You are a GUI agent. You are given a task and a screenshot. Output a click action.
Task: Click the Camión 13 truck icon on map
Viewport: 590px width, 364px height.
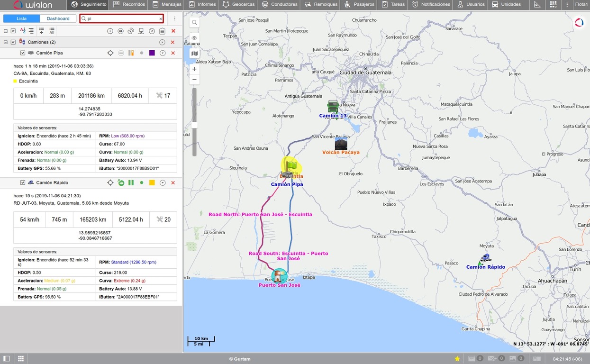tap(333, 106)
